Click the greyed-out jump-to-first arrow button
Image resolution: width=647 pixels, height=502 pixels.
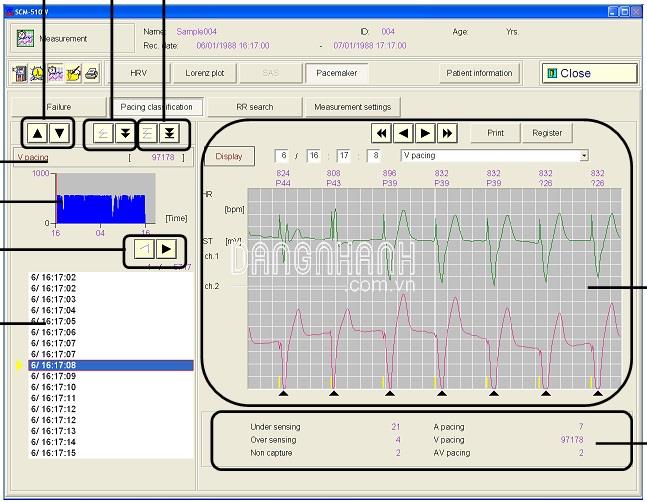click(147, 133)
